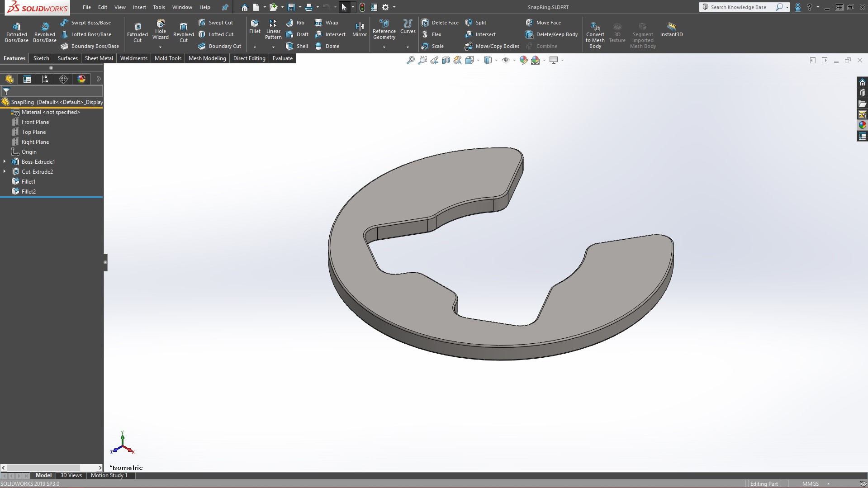Expand the Cut-Extrude2 feature

pyautogui.click(x=5, y=171)
